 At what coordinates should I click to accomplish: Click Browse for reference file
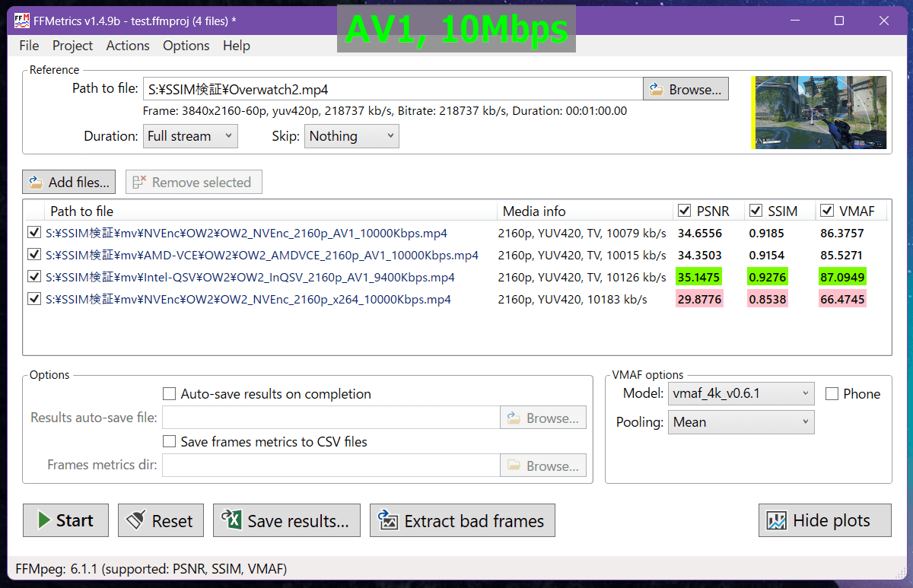click(686, 89)
